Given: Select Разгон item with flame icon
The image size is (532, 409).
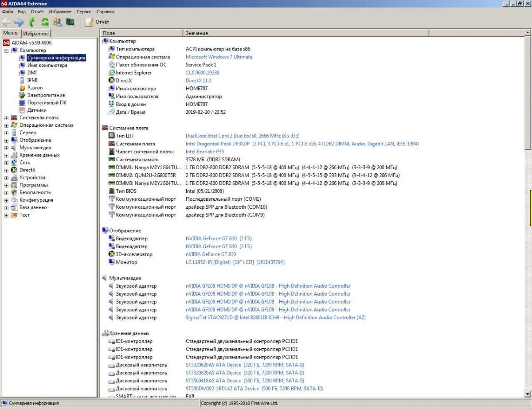Looking at the screenshot, I should (35, 88).
